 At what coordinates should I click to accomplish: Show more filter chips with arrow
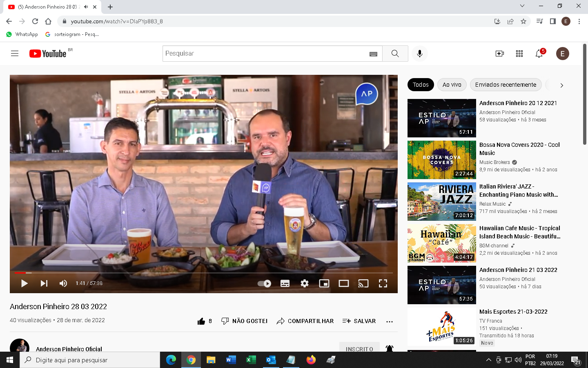click(x=561, y=85)
